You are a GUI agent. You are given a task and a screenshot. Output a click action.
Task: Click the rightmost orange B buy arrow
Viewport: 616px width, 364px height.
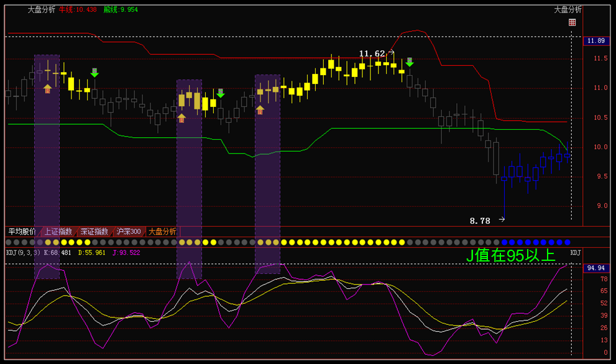260,110
